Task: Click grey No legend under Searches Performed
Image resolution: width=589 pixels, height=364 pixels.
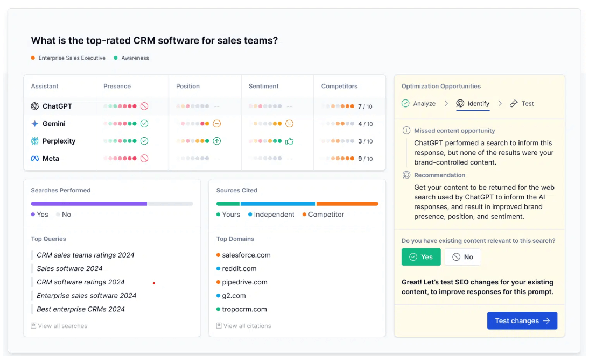Action: (64, 215)
